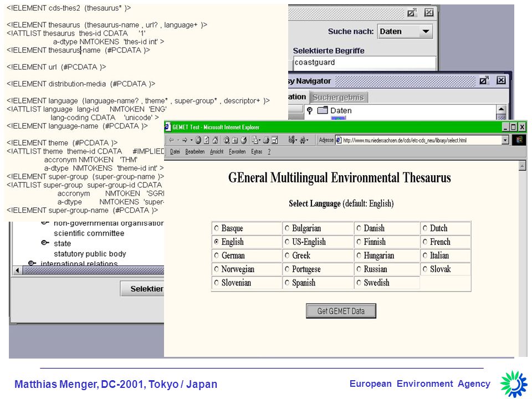Open the Bearbeiten menu
Screen dimensions: 532x399
(x=195, y=152)
